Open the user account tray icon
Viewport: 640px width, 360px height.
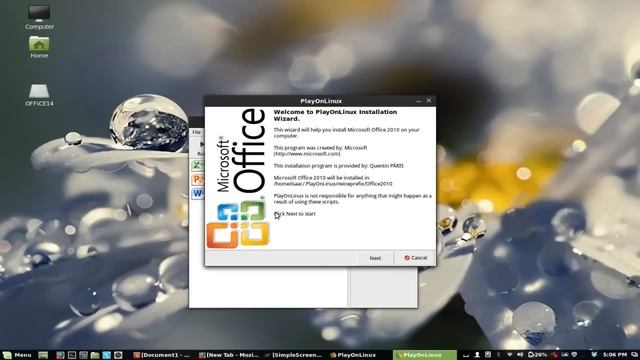tap(477, 355)
